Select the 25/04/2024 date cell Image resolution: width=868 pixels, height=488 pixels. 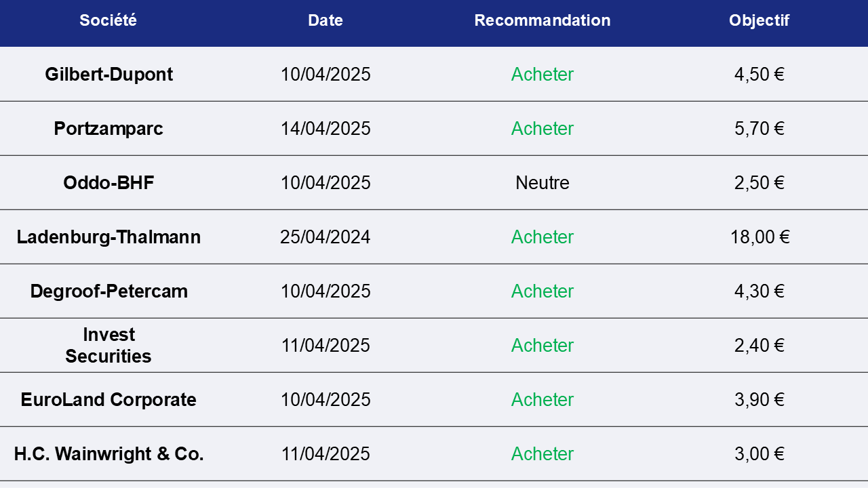pos(325,237)
